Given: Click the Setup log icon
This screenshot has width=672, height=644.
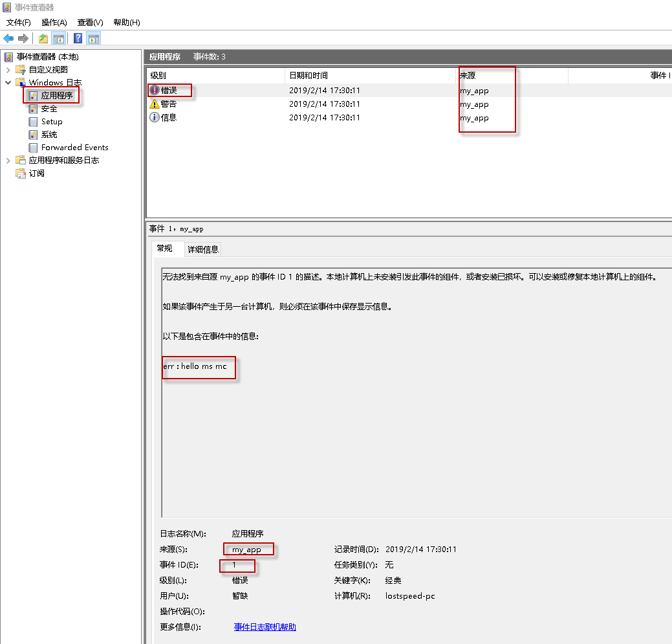Looking at the screenshot, I should point(33,122).
